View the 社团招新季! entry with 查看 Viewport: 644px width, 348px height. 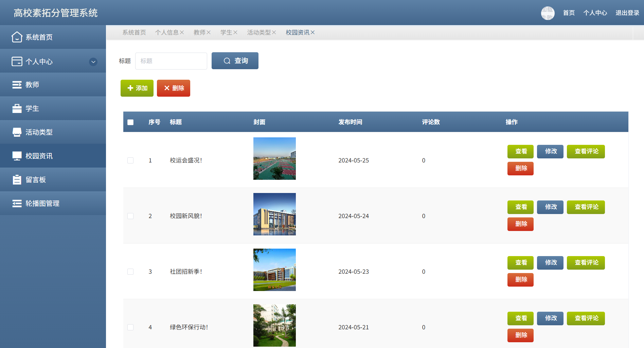pos(520,263)
